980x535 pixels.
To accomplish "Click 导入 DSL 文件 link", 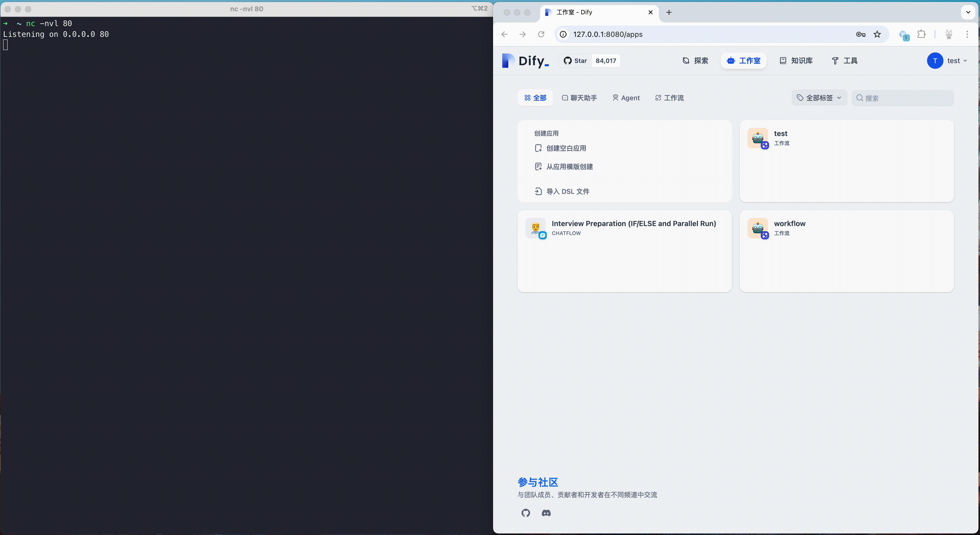I will click(567, 191).
